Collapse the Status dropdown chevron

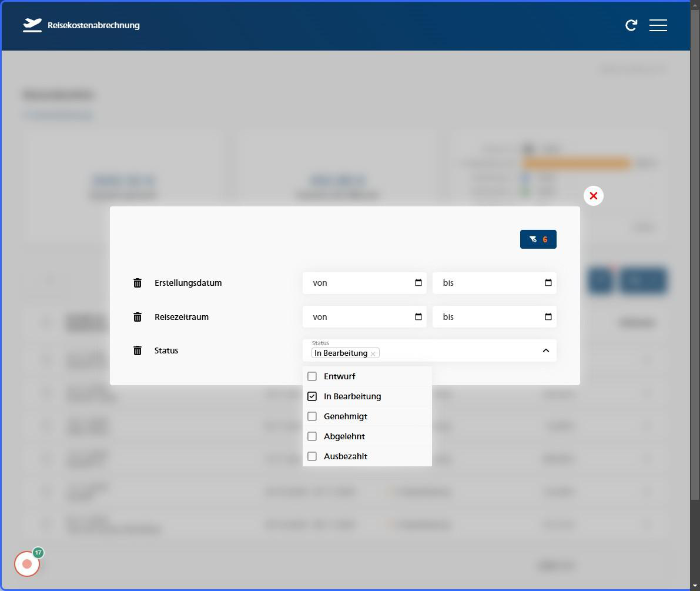coord(545,350)
